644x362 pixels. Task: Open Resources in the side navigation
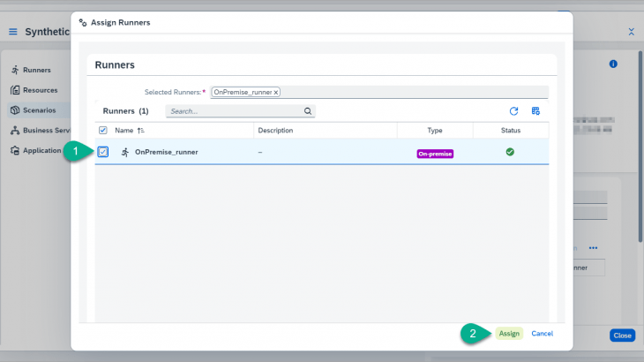(x=39, y=90)
